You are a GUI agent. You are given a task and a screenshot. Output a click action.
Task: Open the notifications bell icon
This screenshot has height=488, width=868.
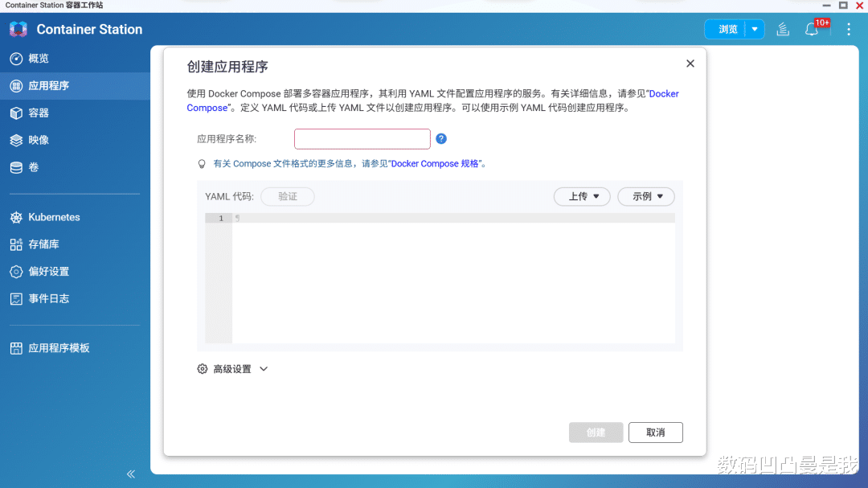pyautogui.click(x=812, y=30)
